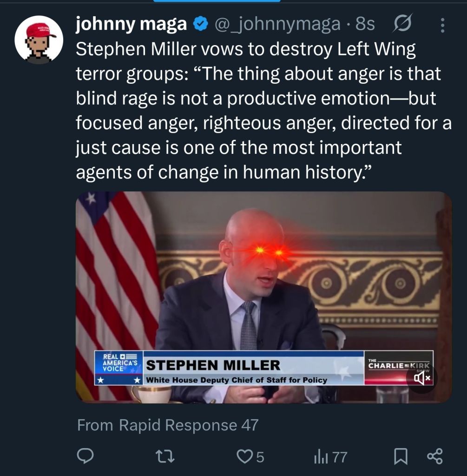Click the view count 77

click(340, 457)
